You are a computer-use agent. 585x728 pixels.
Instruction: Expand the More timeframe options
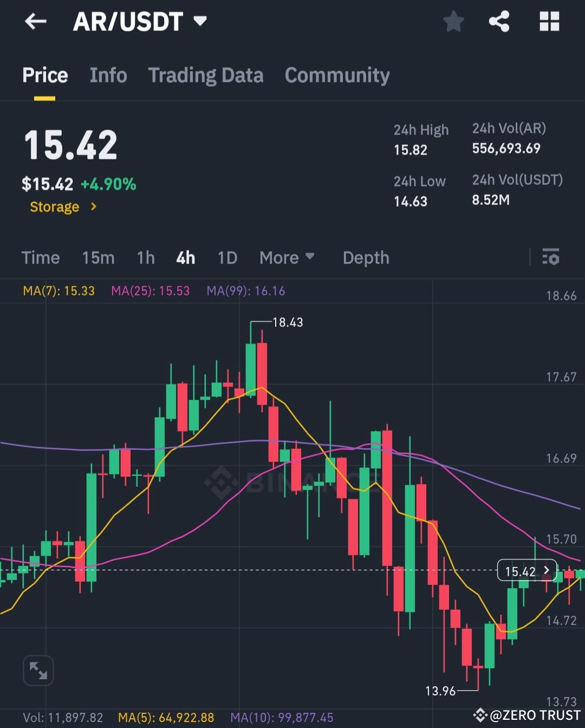point(287,257)
